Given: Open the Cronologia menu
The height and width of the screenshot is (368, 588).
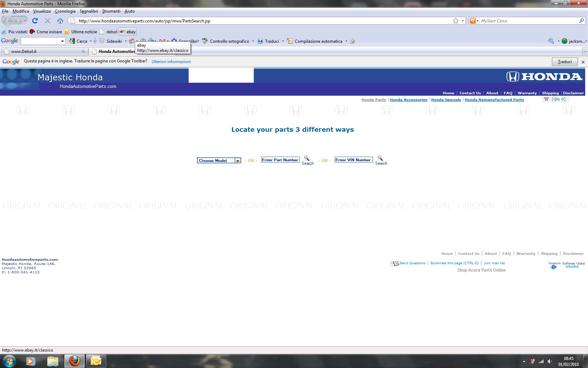Looking at the screenshot, I should (x=65, y=11).
